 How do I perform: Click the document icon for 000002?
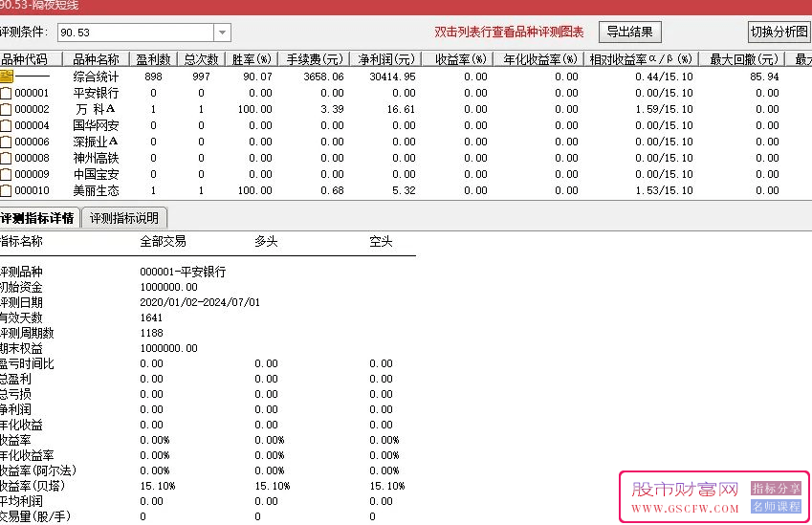pos(6,109)
